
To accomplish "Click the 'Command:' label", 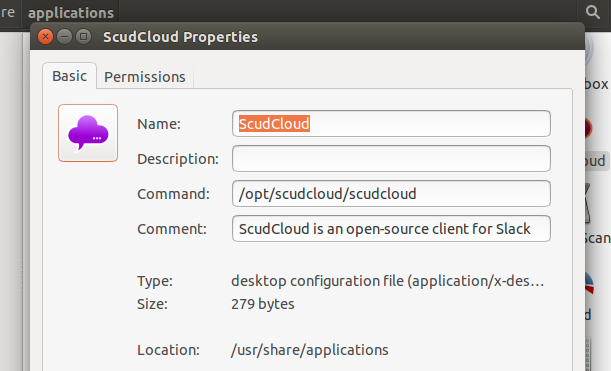I will [x=173, y=194].
